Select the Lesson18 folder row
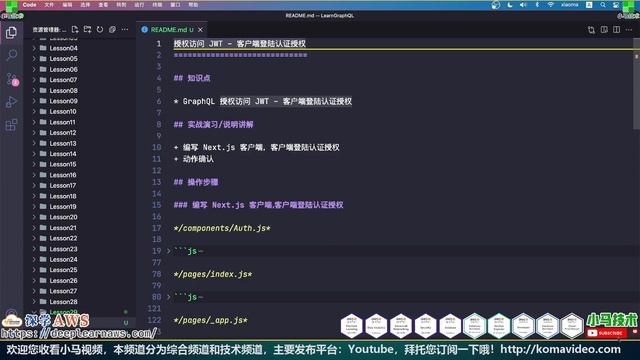 [x=80, y=196]
